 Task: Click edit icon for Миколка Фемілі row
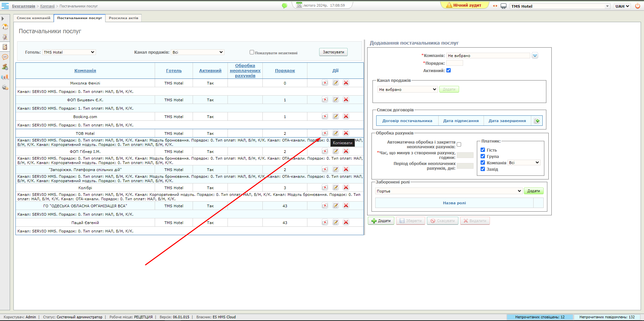tap(336, 83)
